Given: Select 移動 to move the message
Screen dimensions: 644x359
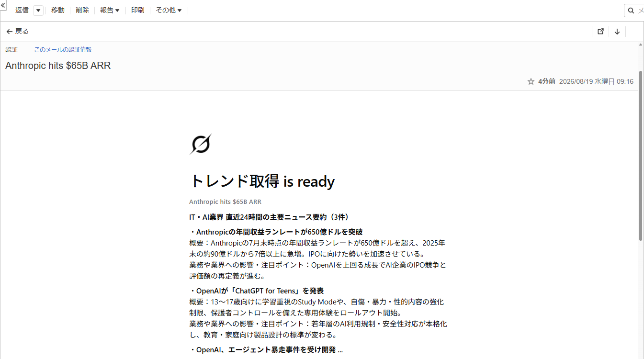Looking at the screenshot, I should 58,10.
